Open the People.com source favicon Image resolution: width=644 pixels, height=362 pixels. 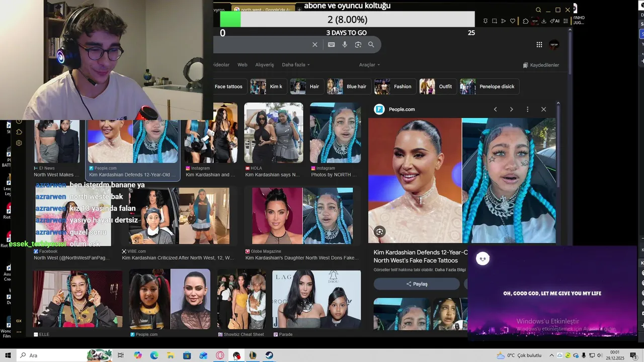click(379, 109)
